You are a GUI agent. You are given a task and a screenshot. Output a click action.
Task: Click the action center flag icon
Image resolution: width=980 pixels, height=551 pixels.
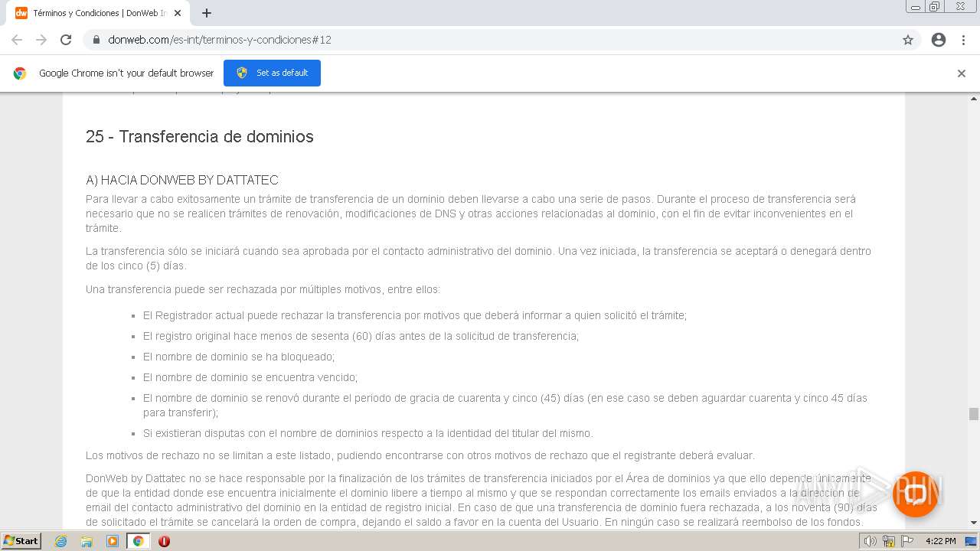(x=907, y=541)
